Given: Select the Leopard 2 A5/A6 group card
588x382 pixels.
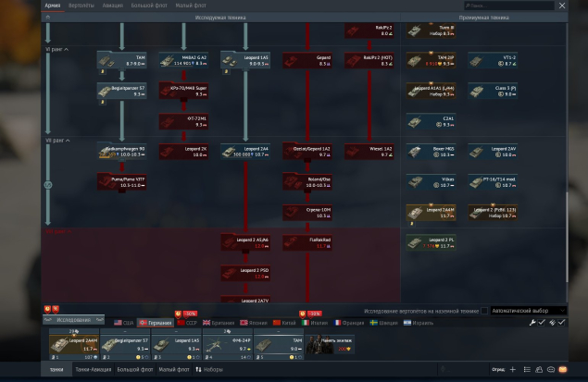Looking at the screenshot, I should tap(245, 242).
